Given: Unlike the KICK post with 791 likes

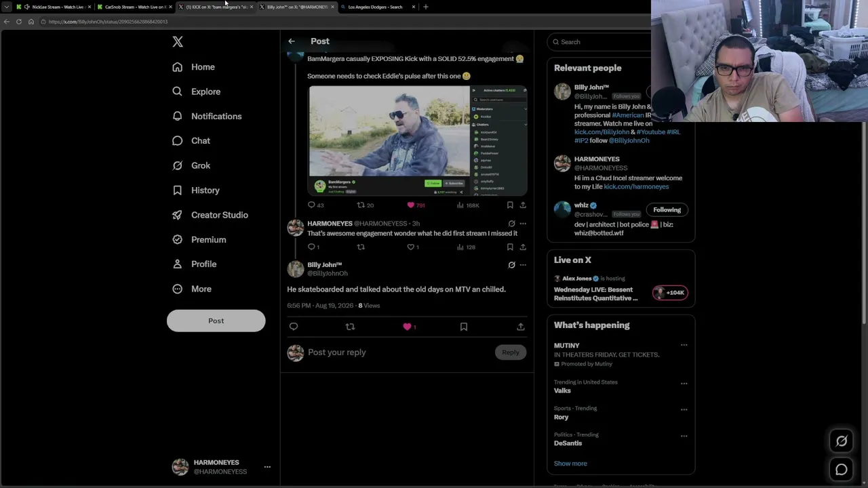Looking at the screenshot, I should 415,205.
